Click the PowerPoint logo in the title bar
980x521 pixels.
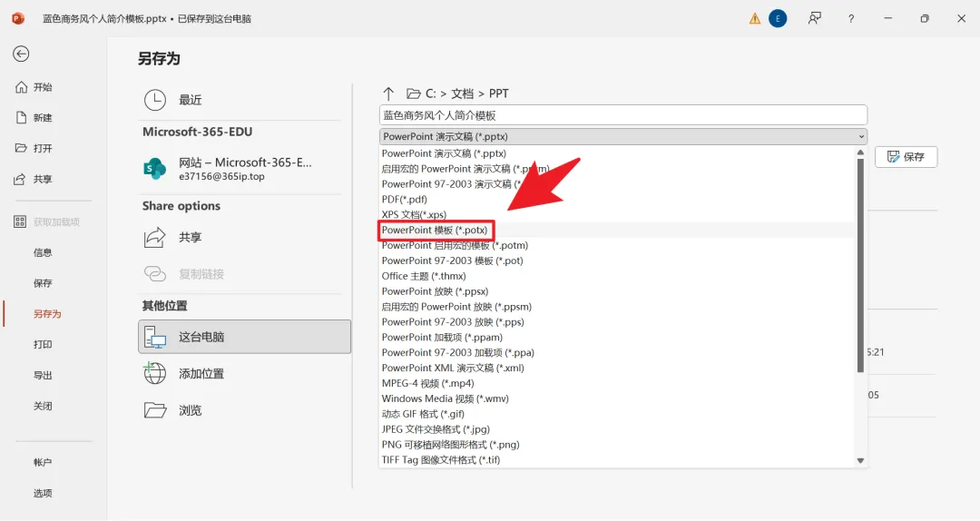tap(18, 19)
